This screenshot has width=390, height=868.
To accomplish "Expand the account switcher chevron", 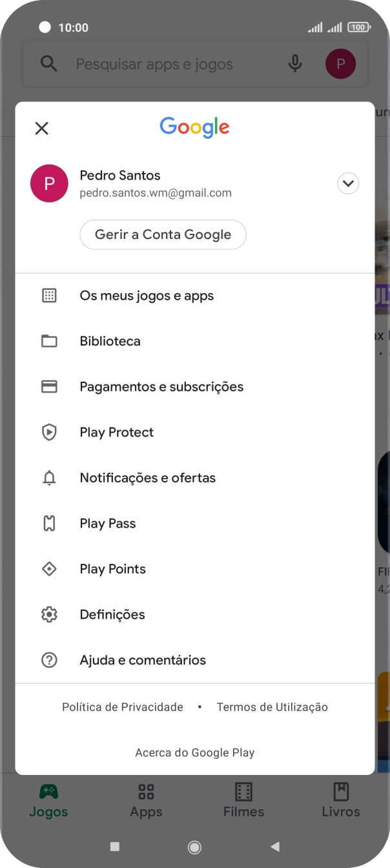I will click(x=348, y=183).
